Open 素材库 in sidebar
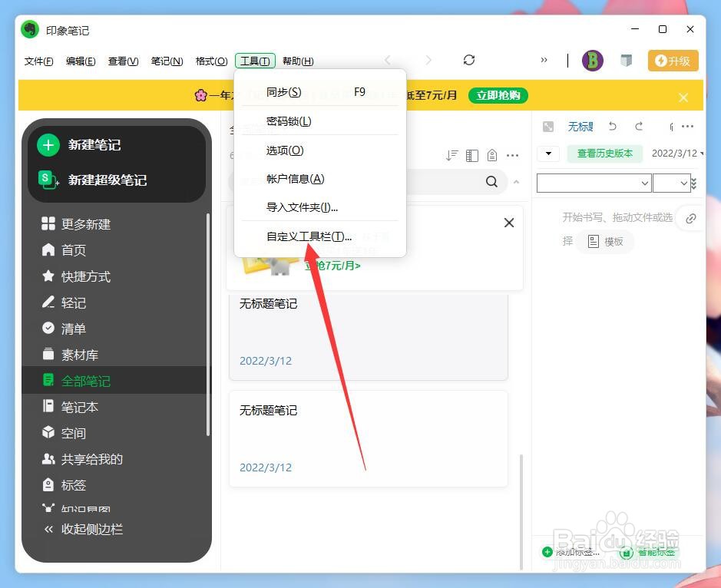 pyautogui.click(x=71, y=355)
